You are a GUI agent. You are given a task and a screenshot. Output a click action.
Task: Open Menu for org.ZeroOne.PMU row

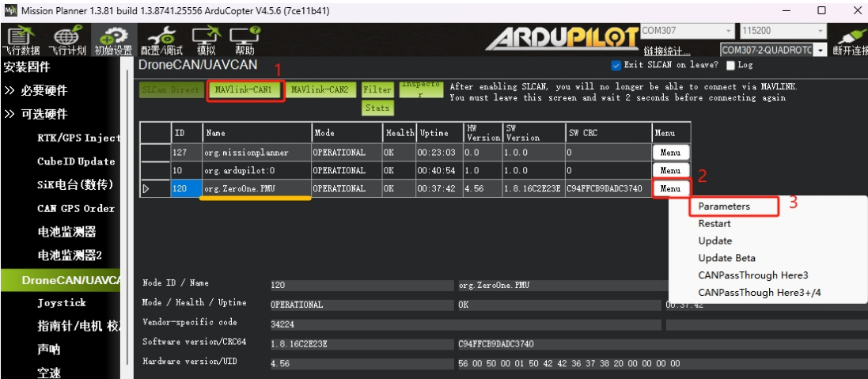(x=670, y=188)
